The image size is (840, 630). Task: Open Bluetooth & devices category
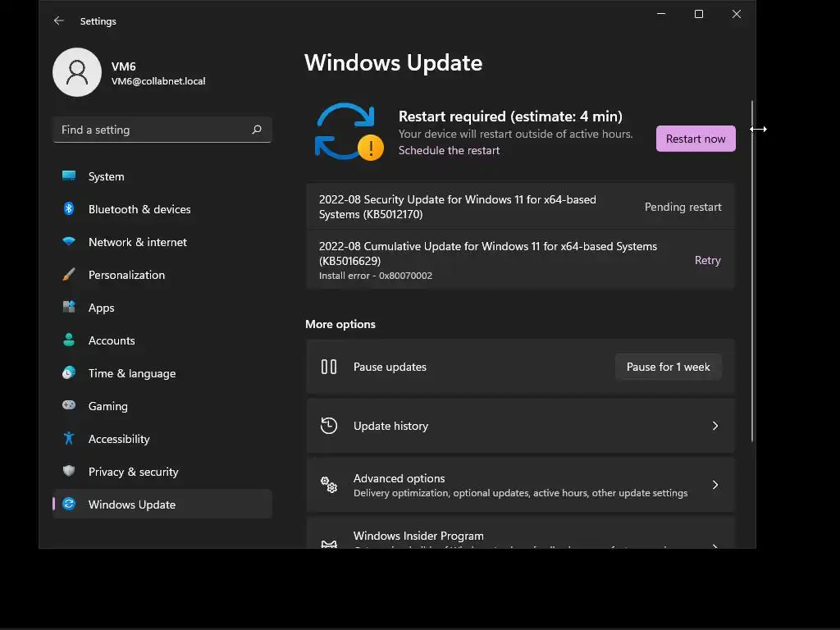pyautogui.click(x=162, y=209)
